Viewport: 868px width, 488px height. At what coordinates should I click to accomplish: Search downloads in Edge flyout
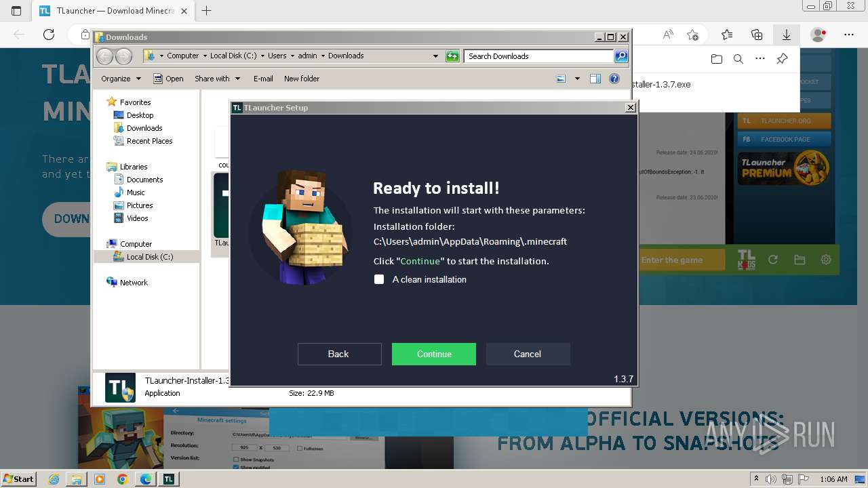(x=738, y=59)
